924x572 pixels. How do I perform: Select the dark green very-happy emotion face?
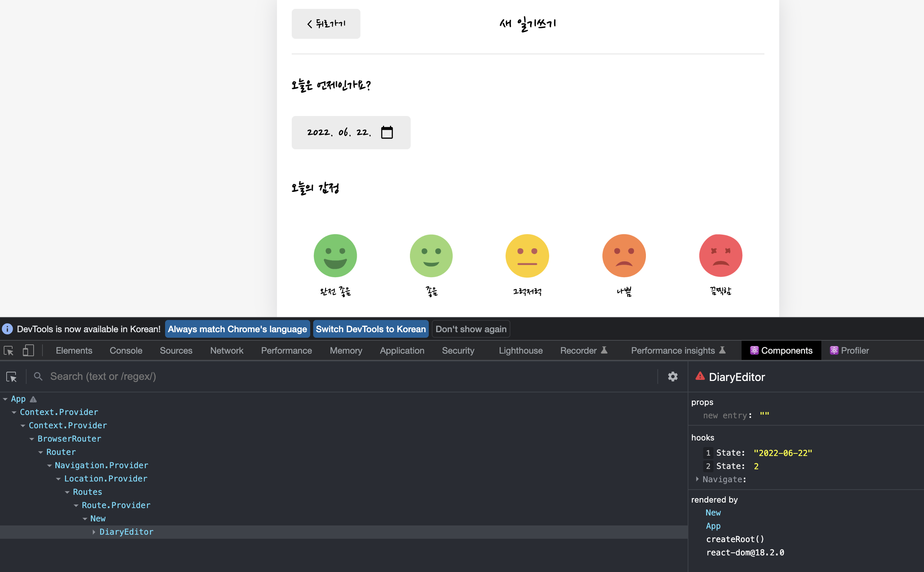click(x=335, y=256)
